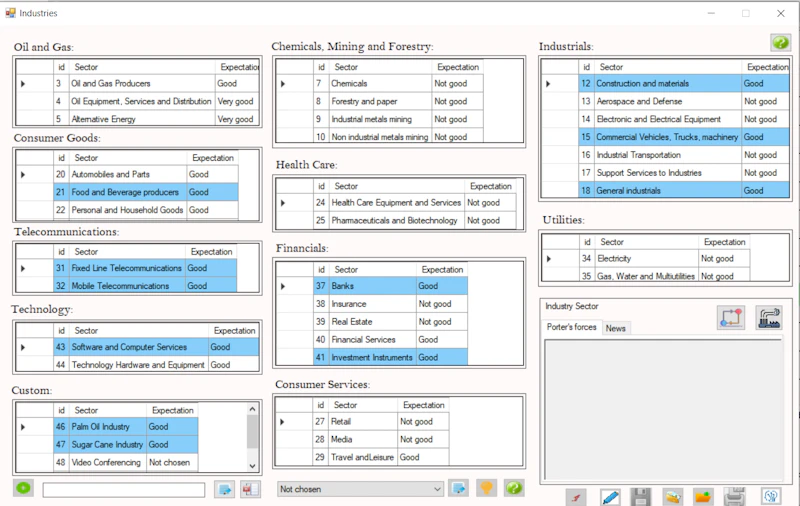Select Aerospace and Defense row
The image size is (800, 506).
pyautogui.click(x=665, y=102)
